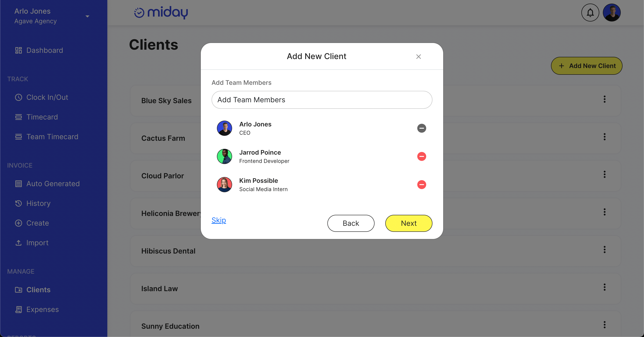The height and width of the screenshot is (337, 644).
Task: Select the History invoice menu item
Action: 39,203
